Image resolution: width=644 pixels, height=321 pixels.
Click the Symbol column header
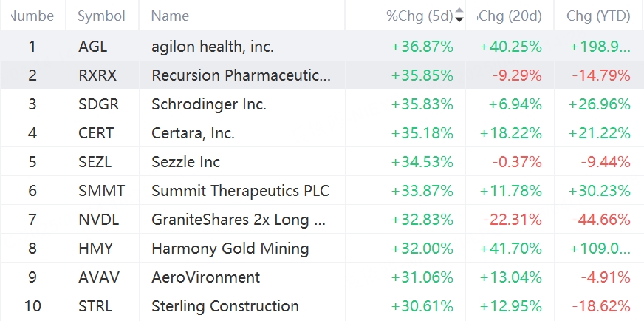101,15
